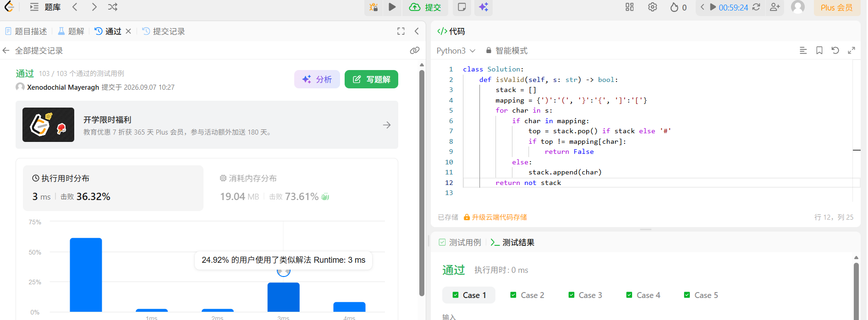Collapse the left panel with the chevron
The image size is (868, 320).
417,31
